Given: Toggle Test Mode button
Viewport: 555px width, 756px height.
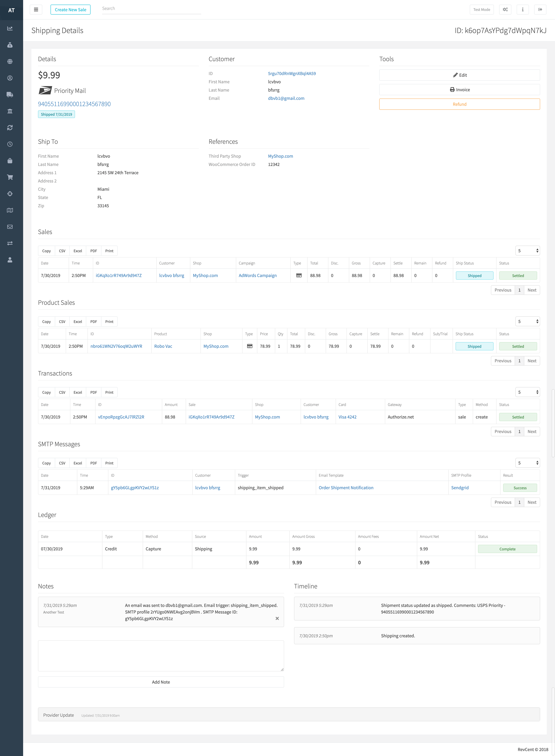Looking at the screenshot, I should tap(481, 9).
